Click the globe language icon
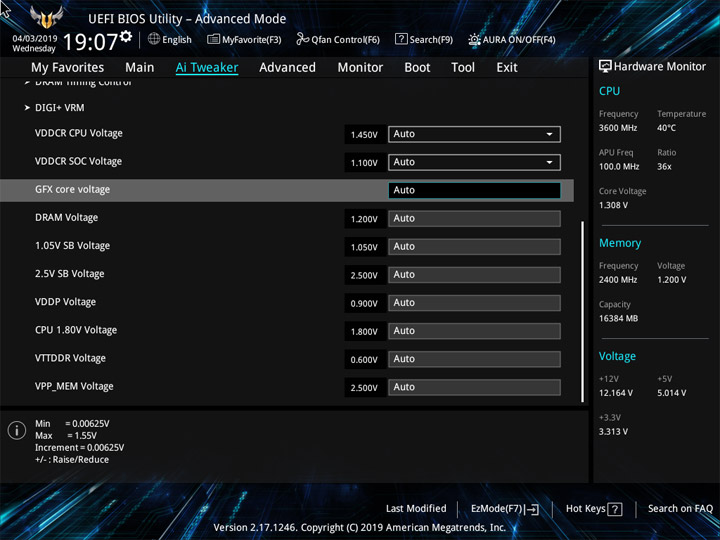 pyautogui.click(x=154, y=39)
